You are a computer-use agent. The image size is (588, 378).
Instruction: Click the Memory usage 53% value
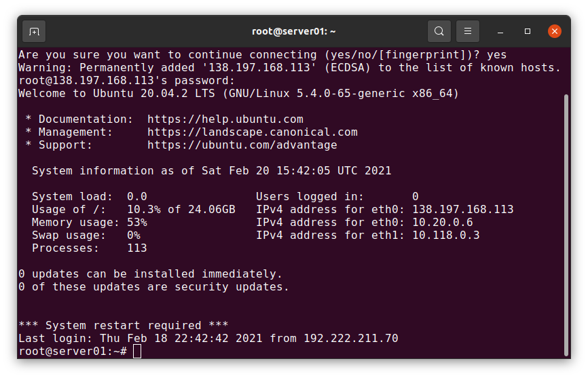click(x=137, y=223)
